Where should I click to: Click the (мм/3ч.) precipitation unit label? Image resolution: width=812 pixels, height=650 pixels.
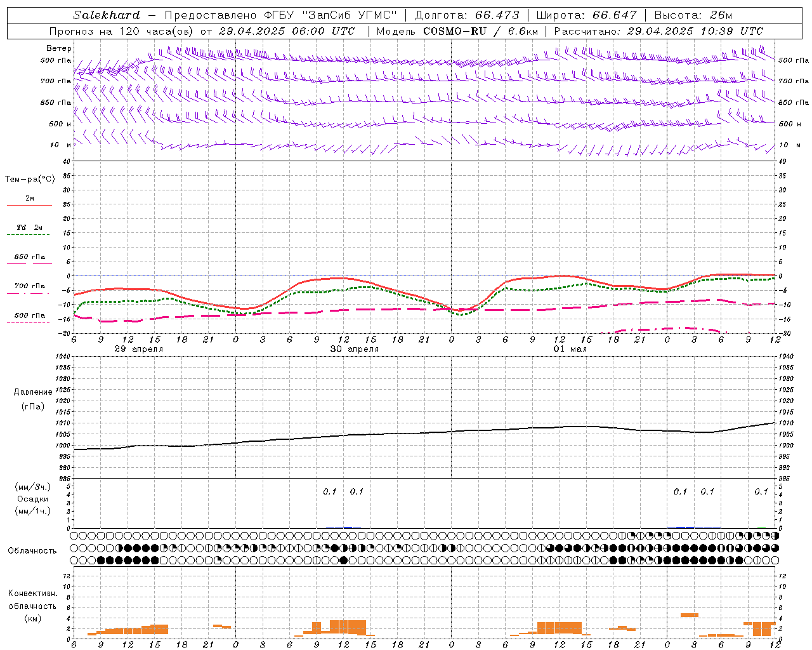[x=33, y=487]
